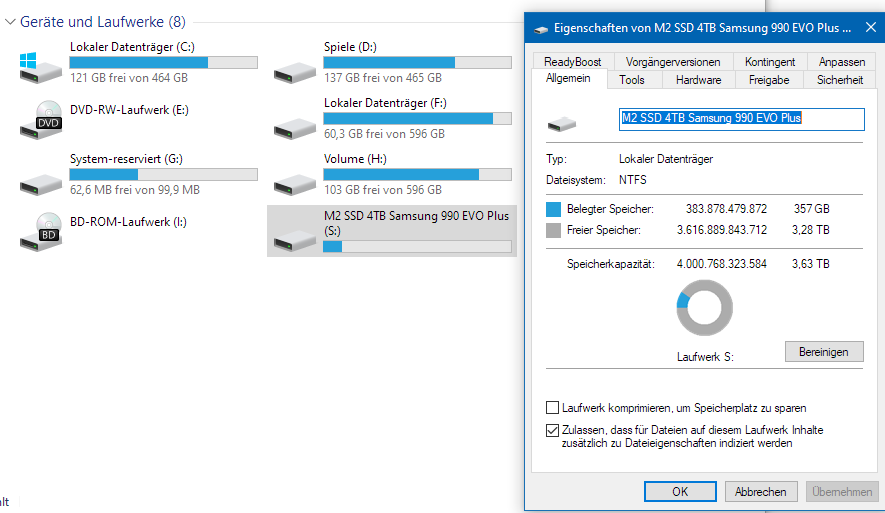The width and height of the screenshot is (885, 513).
Task: Click the 'Laufwerk S:' label
Action: [x=705, y=357]
